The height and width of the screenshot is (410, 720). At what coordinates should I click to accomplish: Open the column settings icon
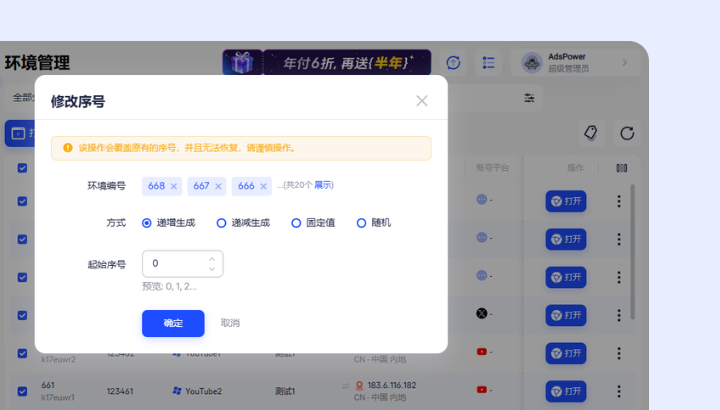click(x=622, y=168)
